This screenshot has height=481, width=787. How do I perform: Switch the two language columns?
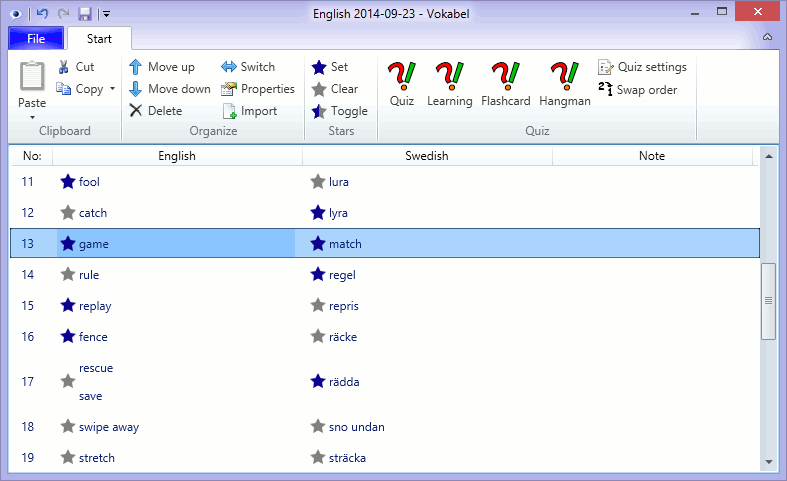coord(248,67)
